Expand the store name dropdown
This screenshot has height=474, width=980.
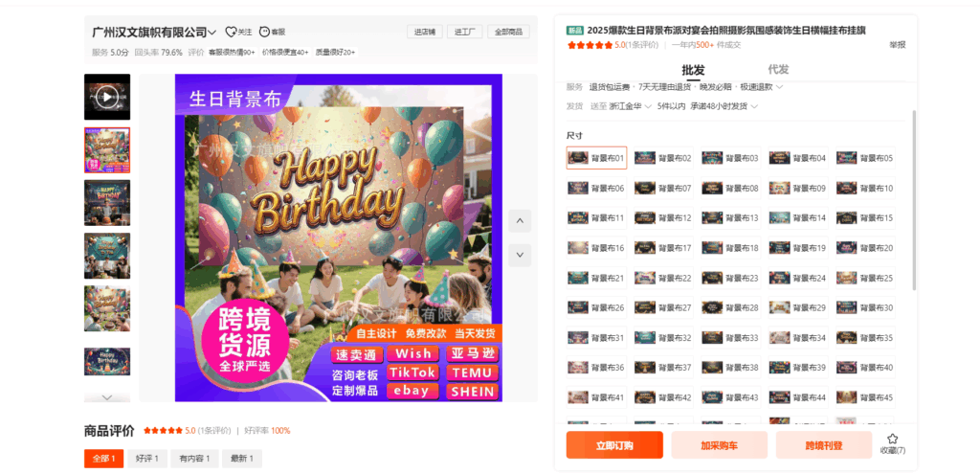(212, 32)
